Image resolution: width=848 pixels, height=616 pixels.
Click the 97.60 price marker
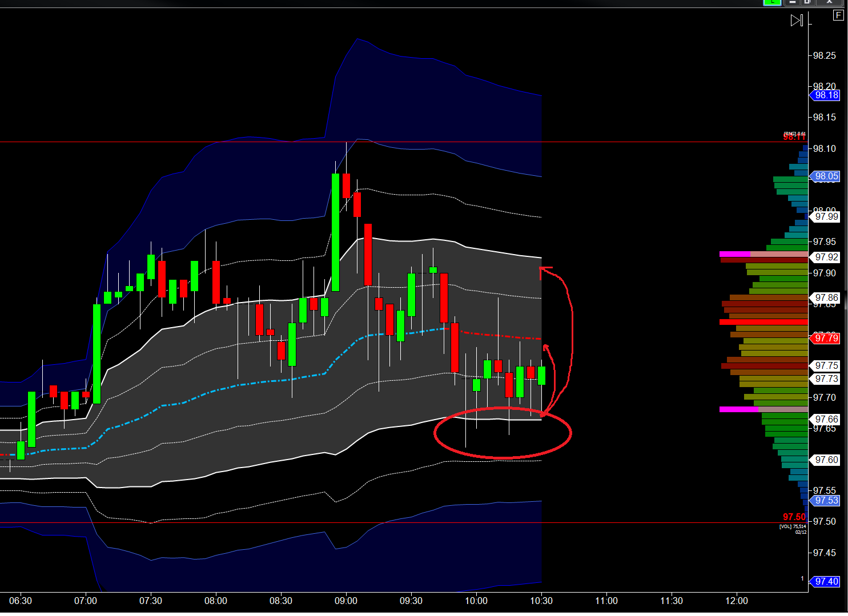click(x=825, y=460)
